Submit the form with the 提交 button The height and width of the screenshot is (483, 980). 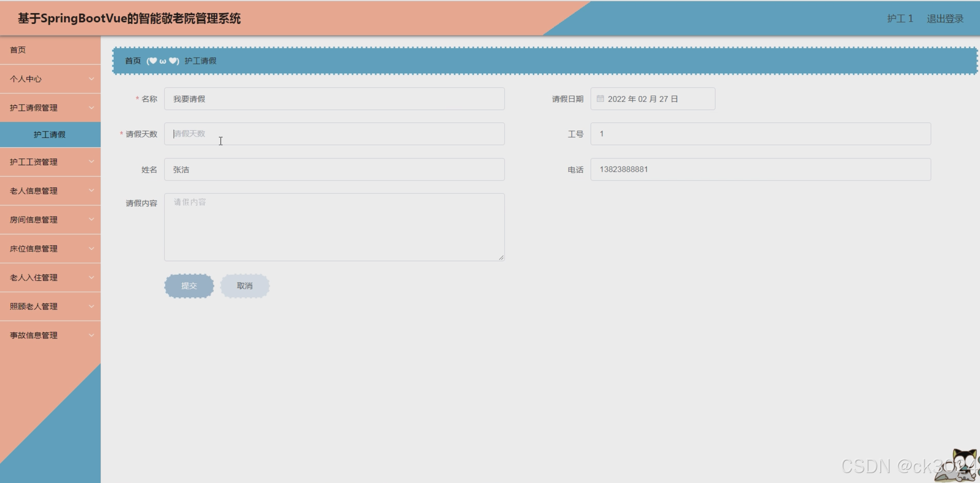(189, 286)
